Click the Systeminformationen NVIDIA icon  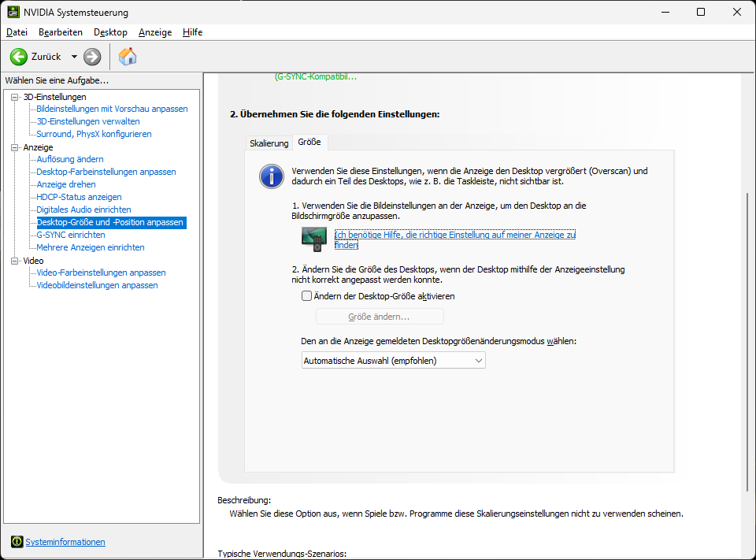pyautogui.click(x=17, y=542)
